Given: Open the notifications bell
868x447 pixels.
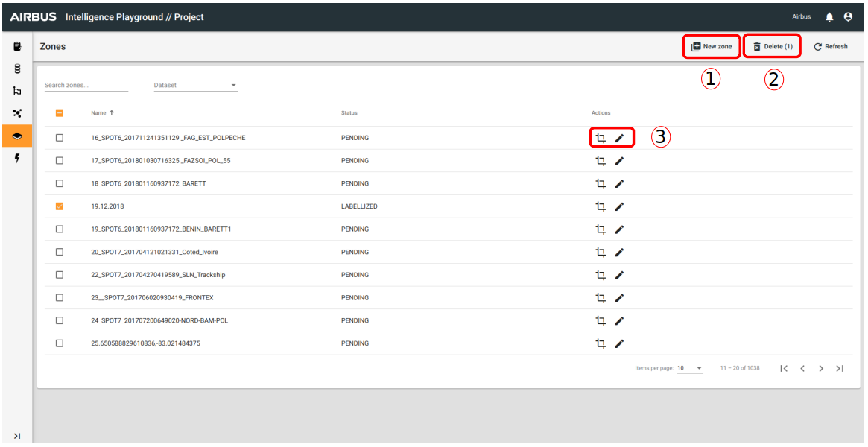Looking at the screenshot, I should click(x=829, y=17).
